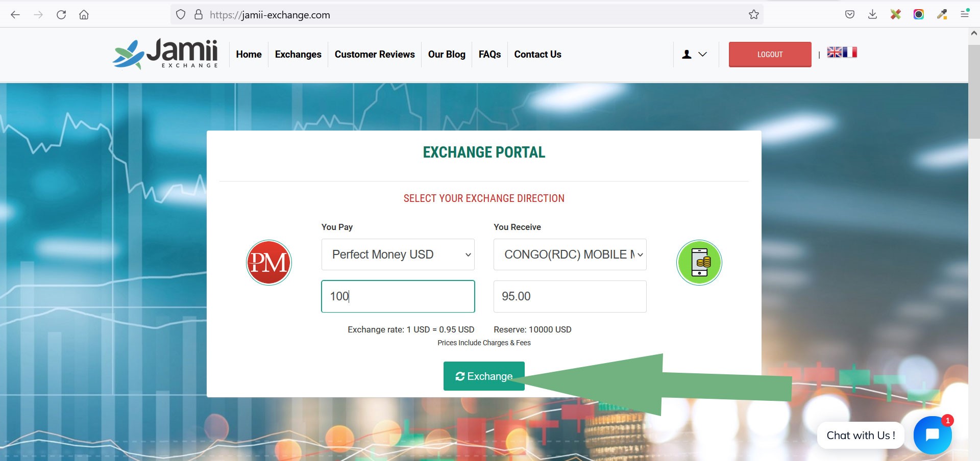Open the Pocket save icon

pyautogui.click(x=850, y=15)
